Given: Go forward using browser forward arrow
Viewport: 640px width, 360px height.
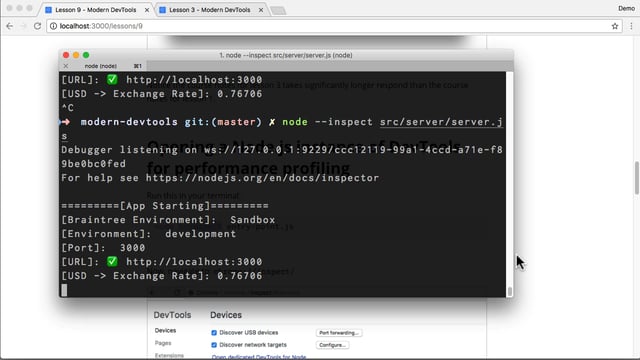Looking at the screenshot, I should [x=23, y=26].
